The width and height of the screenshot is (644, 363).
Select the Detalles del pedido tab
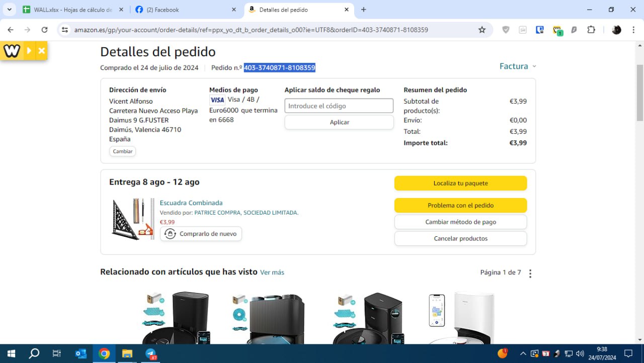point(299,10)
